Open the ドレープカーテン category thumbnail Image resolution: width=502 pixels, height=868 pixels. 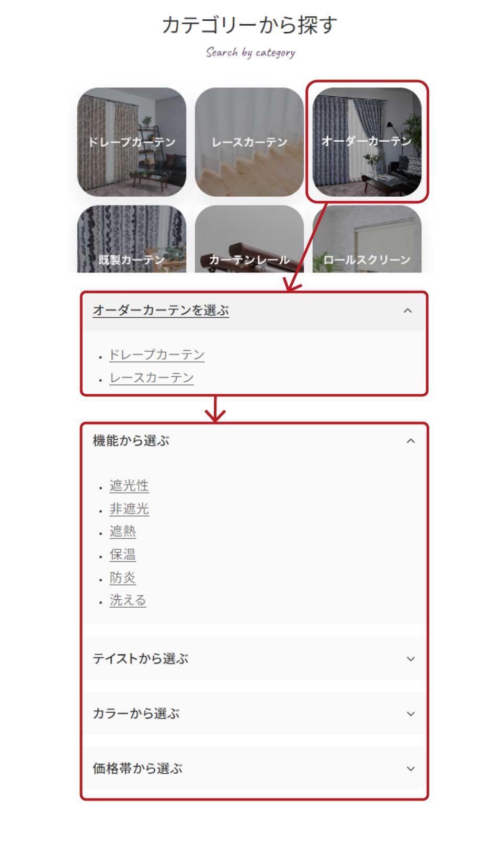(x=132, y=142)
